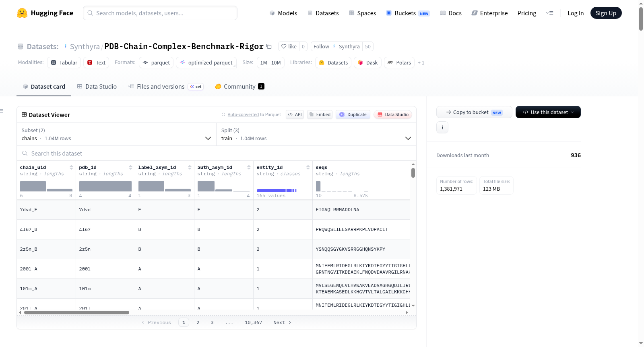The height and width of the screenshot is (347, 644).
Task: Click the Tabular modality tag
Action: point(64,62)
